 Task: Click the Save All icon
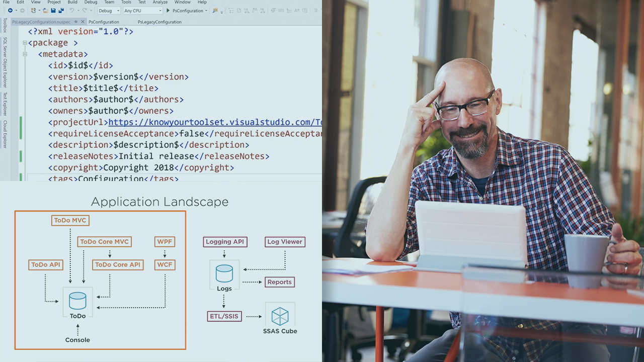61,11
